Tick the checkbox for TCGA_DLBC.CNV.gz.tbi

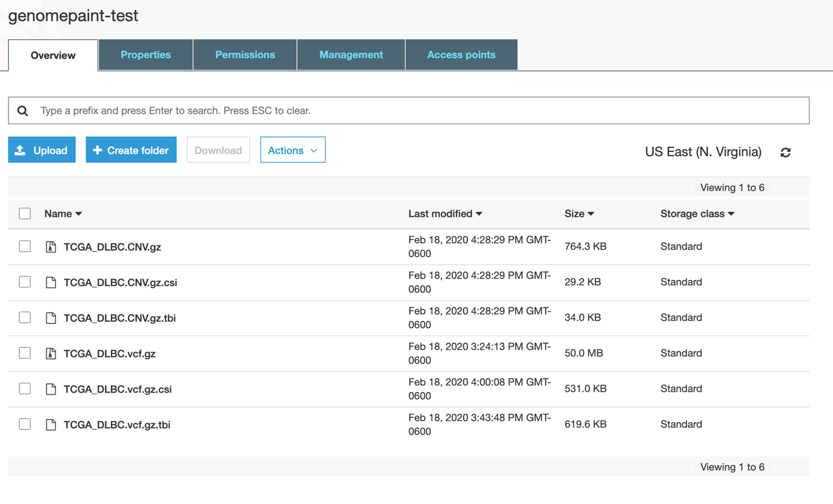point(25,317)
